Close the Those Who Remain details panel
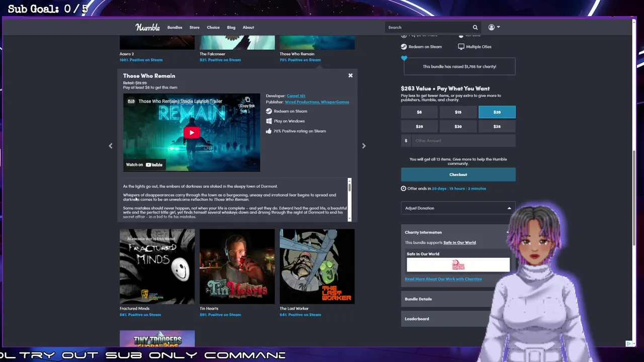Screen dimensions: 644x362 (351, 75)
